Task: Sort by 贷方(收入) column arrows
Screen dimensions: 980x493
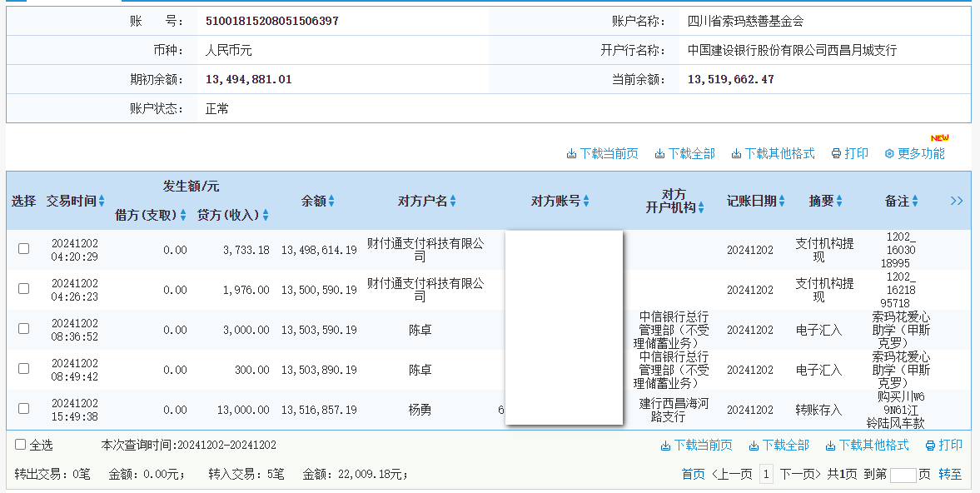Action: 266,215
